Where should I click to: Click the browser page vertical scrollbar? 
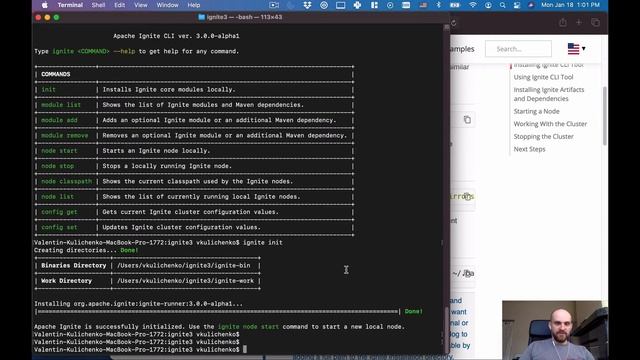604,116
